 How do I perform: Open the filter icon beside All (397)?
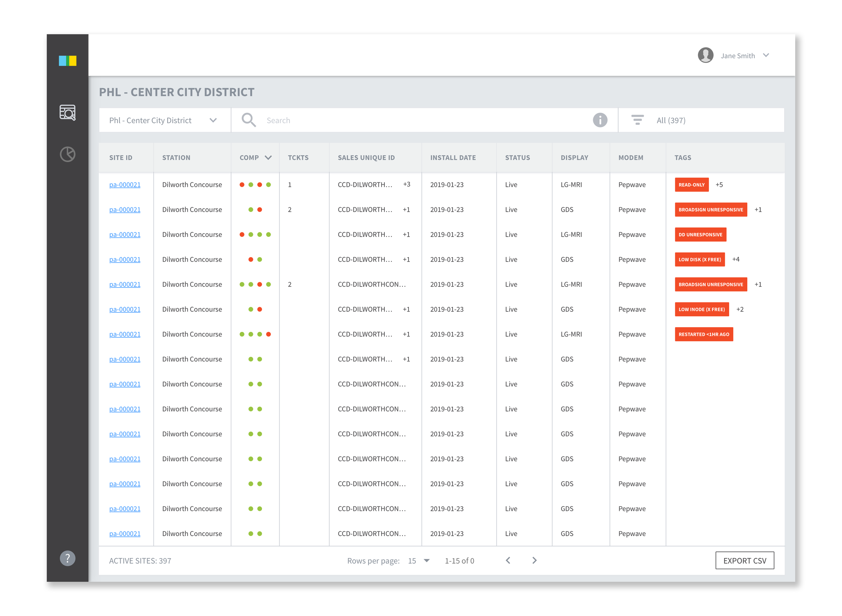pyautogui.click(x=637, y=120)
